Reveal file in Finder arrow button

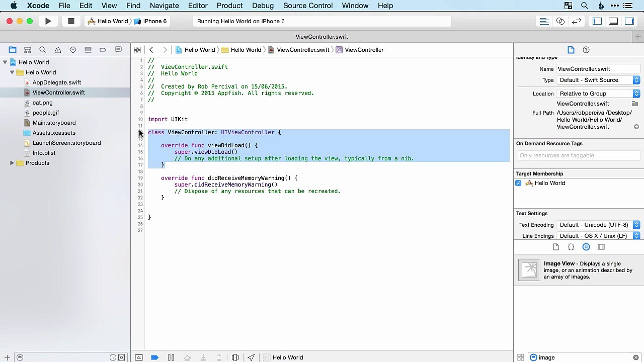click(x=636, y=127)
